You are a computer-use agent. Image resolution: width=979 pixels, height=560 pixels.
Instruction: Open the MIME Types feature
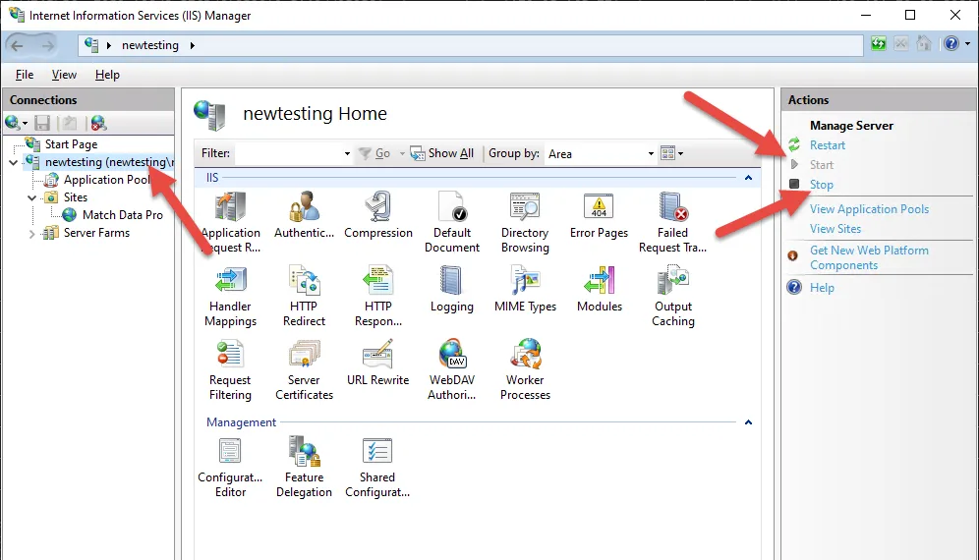525,282
